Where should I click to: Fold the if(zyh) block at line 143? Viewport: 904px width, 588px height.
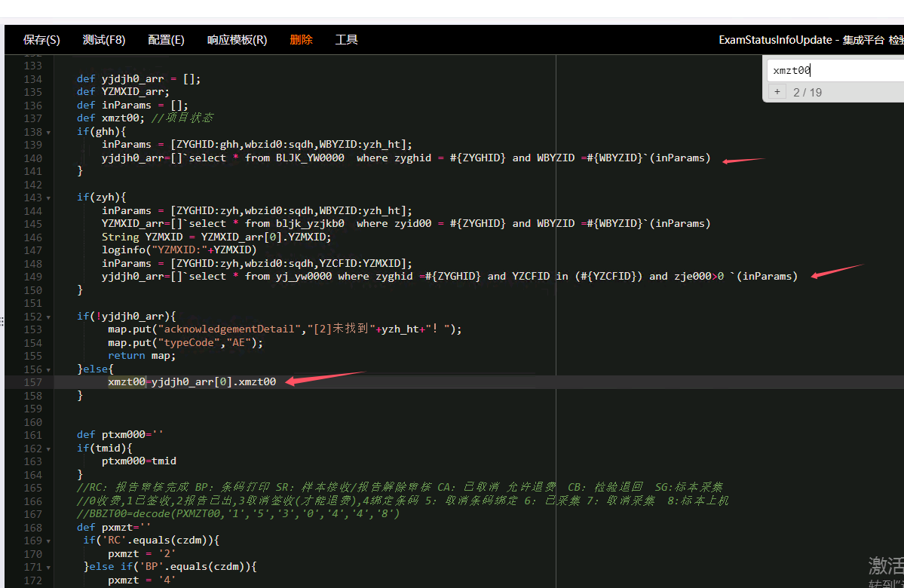coord(49,198)
